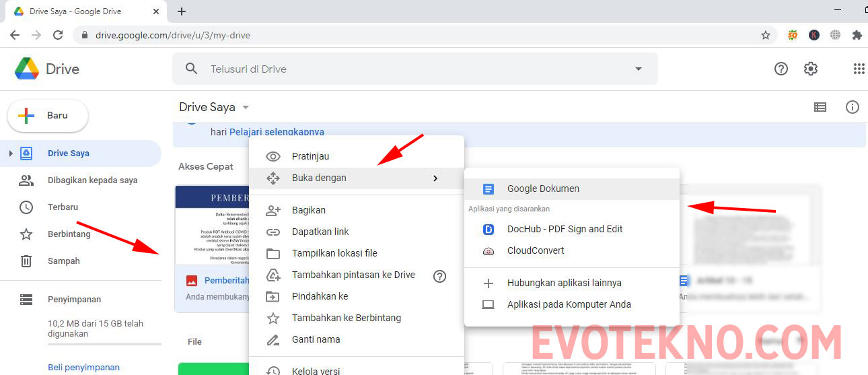Open a new browser tab
The width and height of the screenshot is (868, 375).
click(181, 11)
